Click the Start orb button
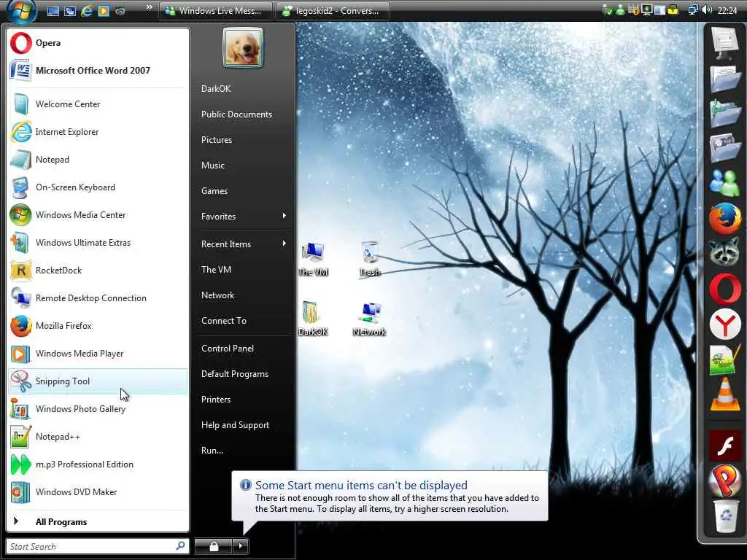This screenshot has width=747, height=560. pyautogui.click(x=21, y=10)
